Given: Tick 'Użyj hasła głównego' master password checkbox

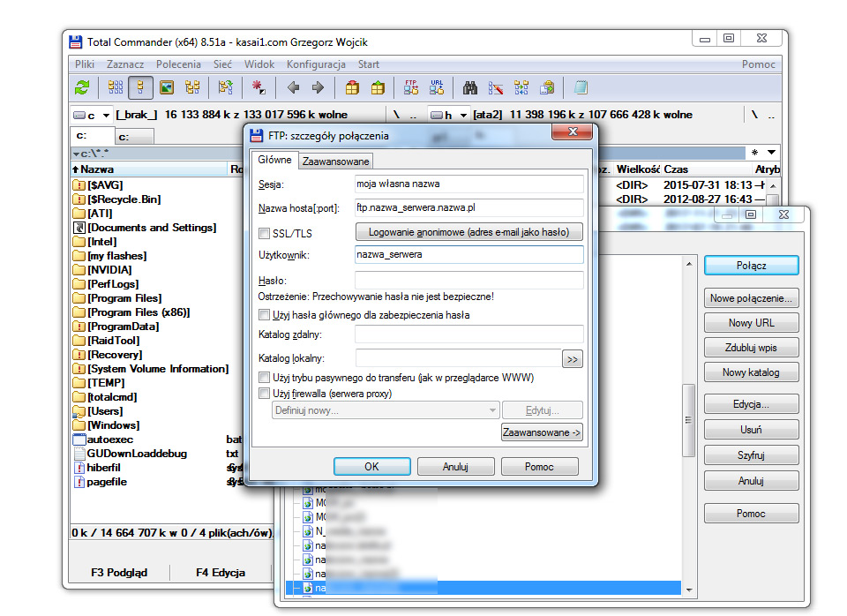Looking at the screenshot, I should coord(264,314).
